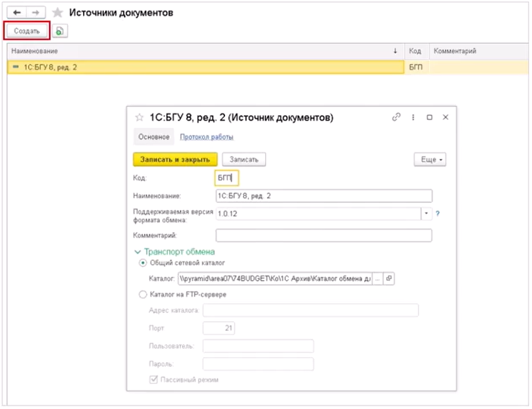The image size is (532, 409).
Task: Collapse the Транспорт обмена section
Action: pyautogui.click(x=139, y=252)
